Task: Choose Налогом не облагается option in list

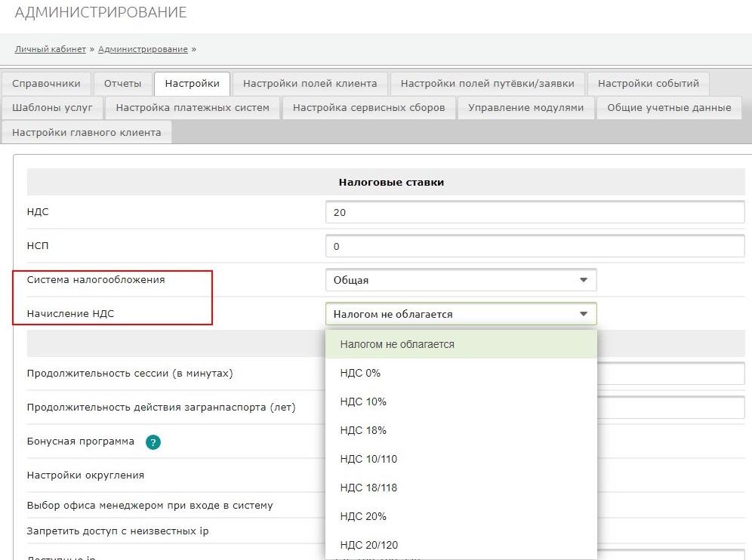Action: point(461,344)
